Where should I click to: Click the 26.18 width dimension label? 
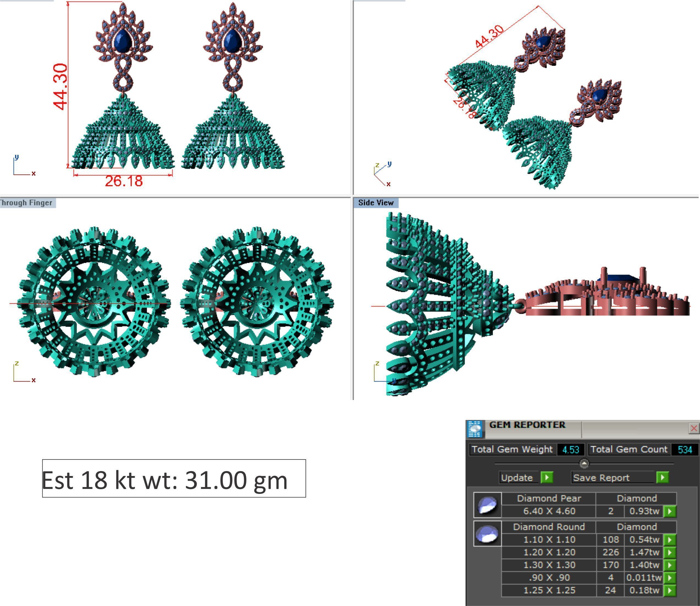[x=123, y=181]
